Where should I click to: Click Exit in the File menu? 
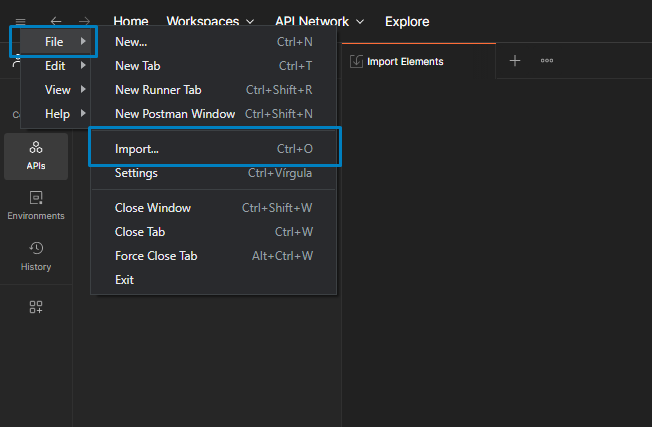point(213,280)
